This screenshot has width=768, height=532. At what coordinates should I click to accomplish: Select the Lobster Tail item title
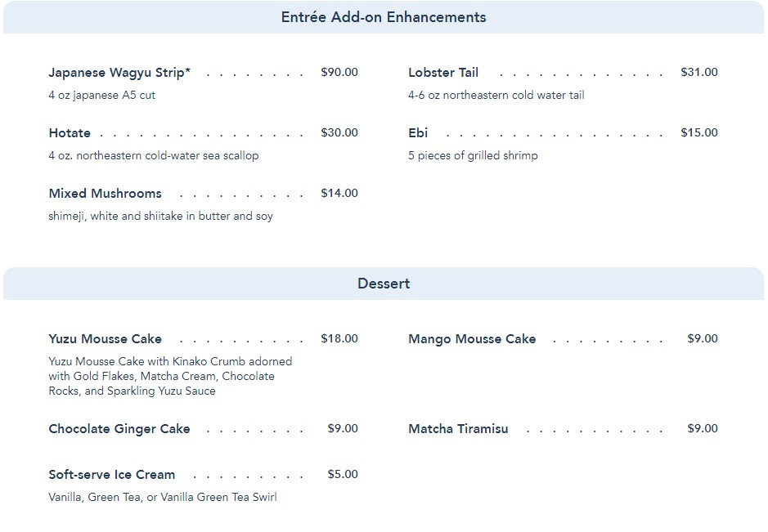pyautogui.click(x=443, y=73)
